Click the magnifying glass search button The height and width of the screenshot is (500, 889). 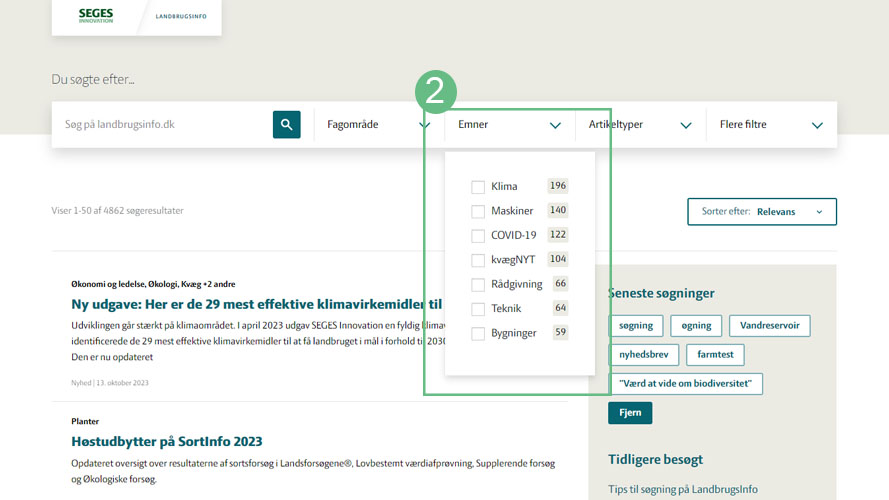point(286,125)
